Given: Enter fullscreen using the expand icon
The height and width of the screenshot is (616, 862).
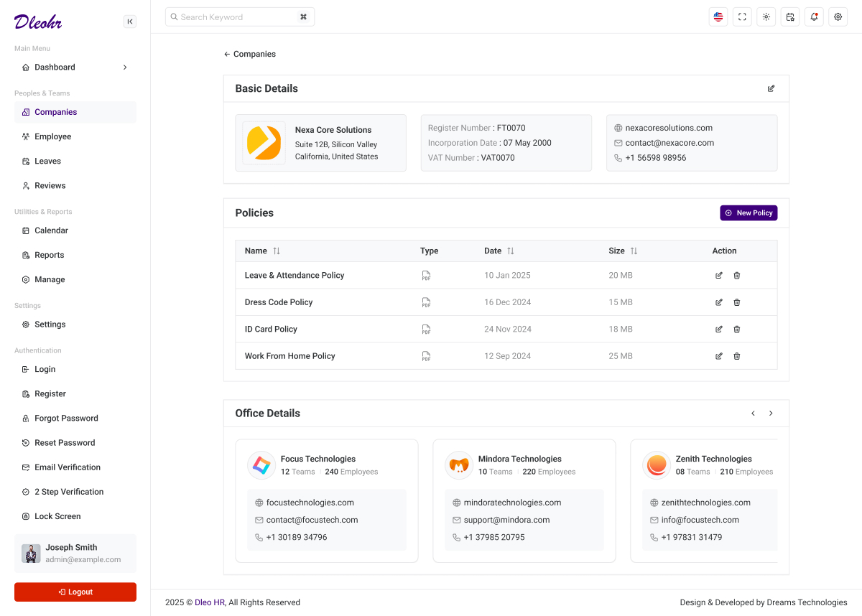Looking at the screenshot, I should 742,17.
